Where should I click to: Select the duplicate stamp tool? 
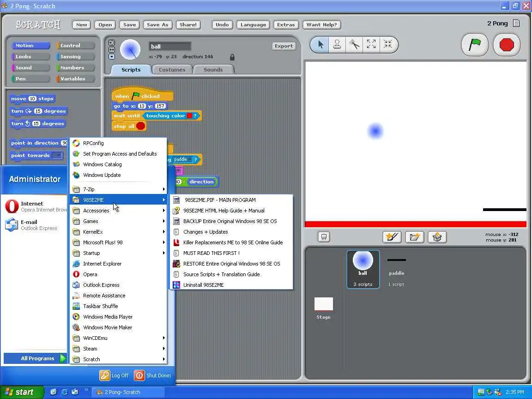337,44
